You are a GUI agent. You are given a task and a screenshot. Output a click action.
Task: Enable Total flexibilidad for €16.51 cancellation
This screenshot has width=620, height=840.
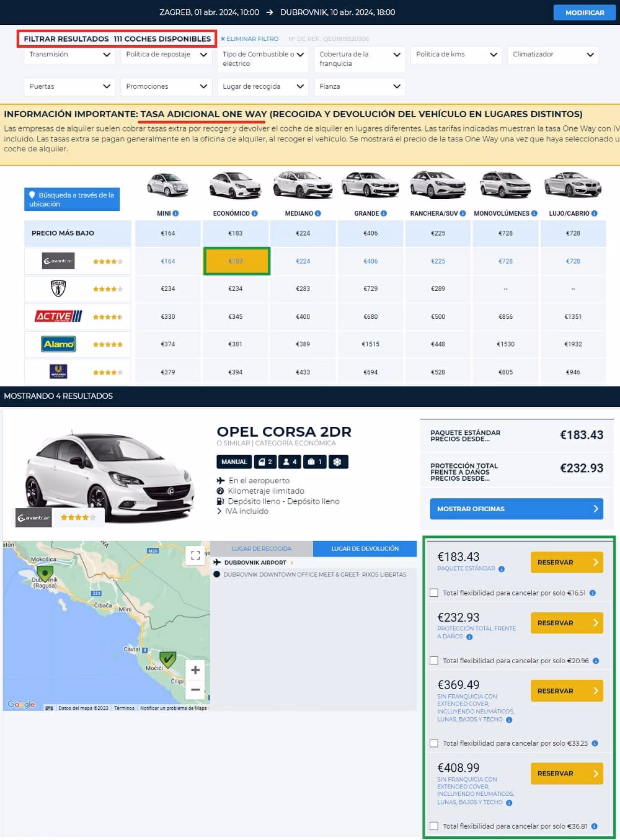coord(433,592)
